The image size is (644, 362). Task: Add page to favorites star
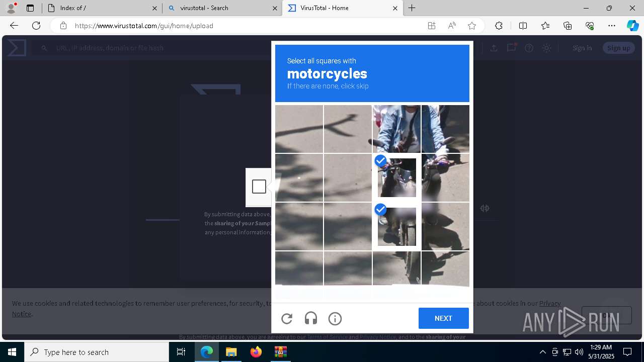click(472, 26)
